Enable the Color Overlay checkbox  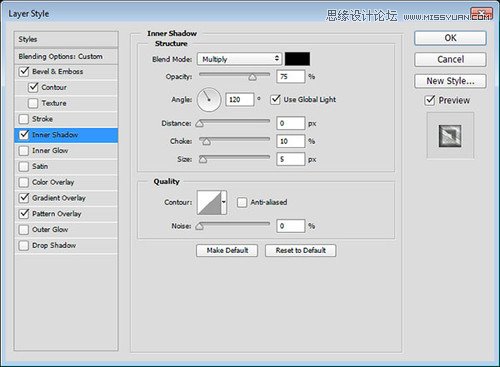tap(24, 182)
